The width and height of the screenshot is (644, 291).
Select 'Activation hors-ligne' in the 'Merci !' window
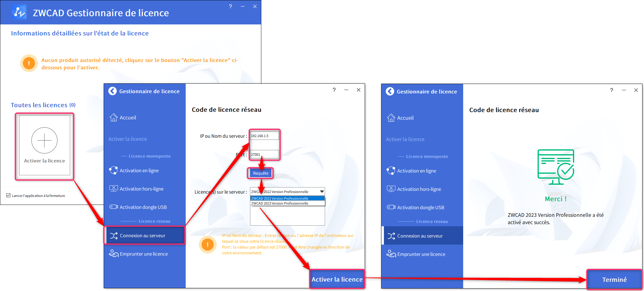(x=419, y=189)
